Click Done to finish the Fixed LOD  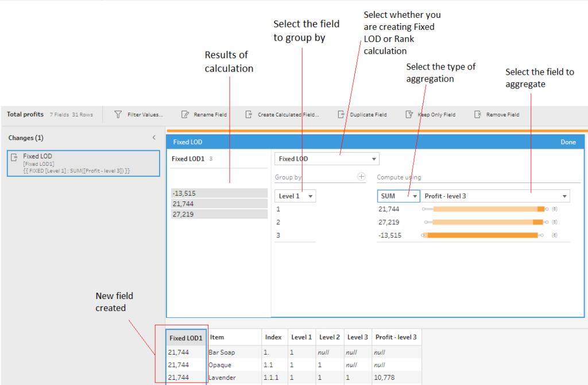[568, 142]
